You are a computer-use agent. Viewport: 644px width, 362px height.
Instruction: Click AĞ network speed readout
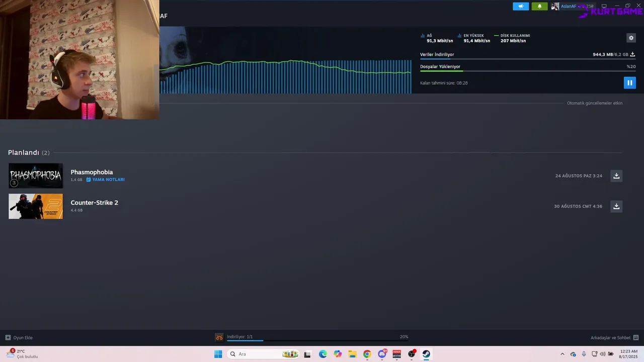click(437, 38)
